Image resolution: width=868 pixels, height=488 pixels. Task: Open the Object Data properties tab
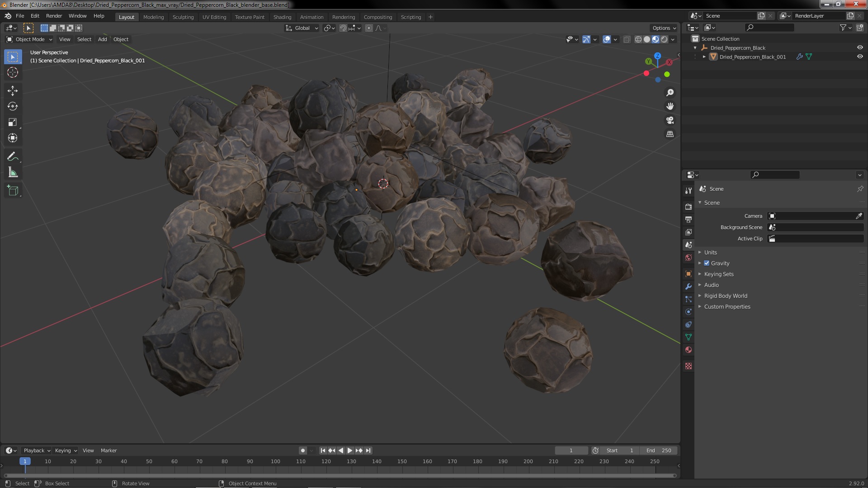pos(689,337)
